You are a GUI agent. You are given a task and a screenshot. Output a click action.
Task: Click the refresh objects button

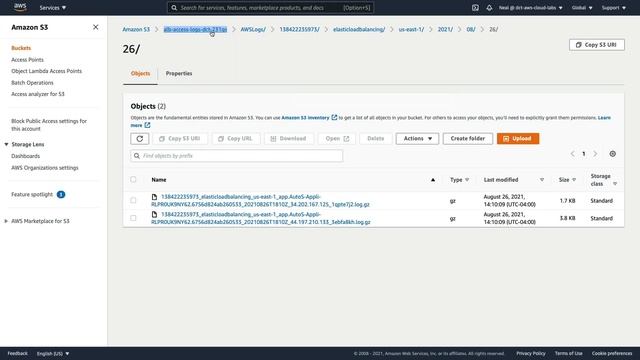pos(140,139)
